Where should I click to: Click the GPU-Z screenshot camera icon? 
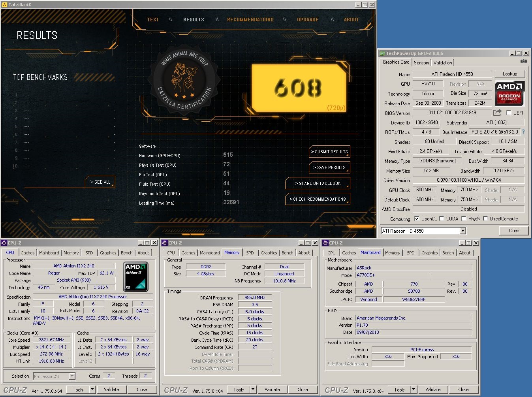[523, 62]
